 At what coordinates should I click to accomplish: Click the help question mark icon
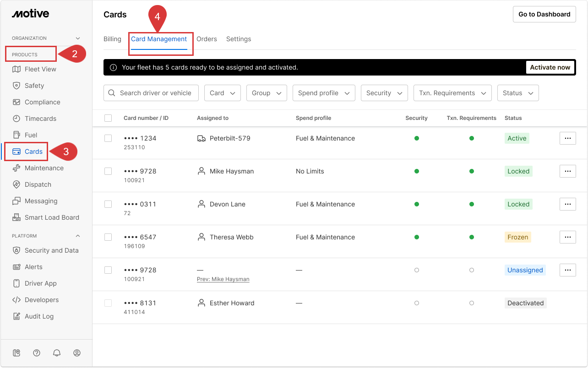[x=37, y=353]
